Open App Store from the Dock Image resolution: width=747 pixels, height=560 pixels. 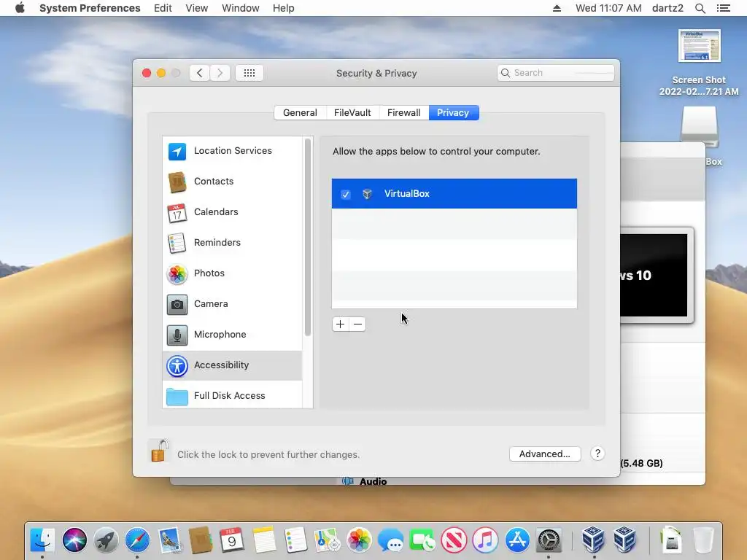coord(517,540)
